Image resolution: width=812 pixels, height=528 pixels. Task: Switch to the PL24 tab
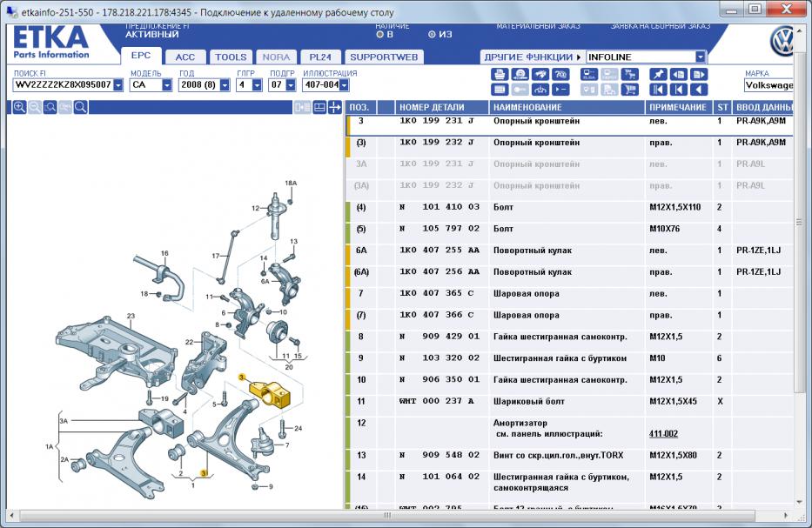point(320,57)
